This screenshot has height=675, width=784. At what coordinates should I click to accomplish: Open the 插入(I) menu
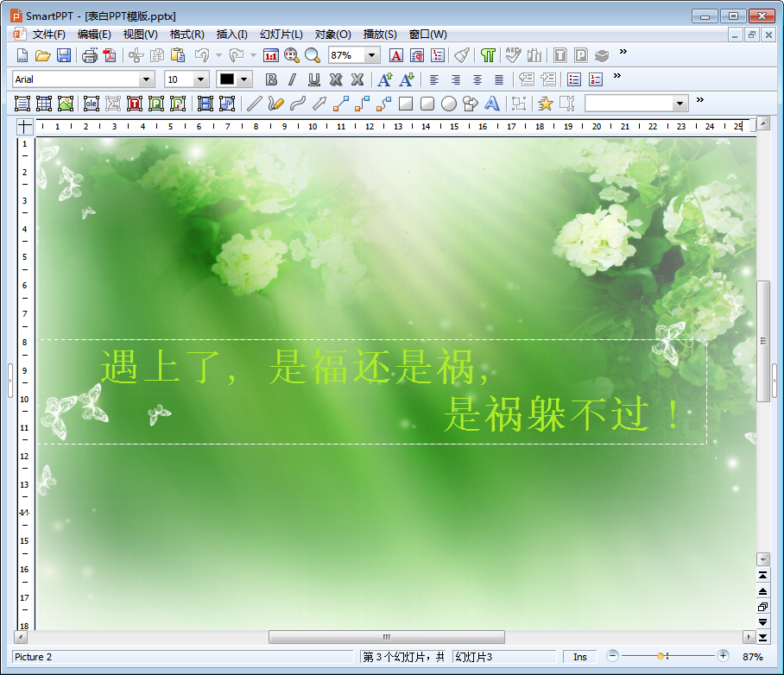pos(232,35)
